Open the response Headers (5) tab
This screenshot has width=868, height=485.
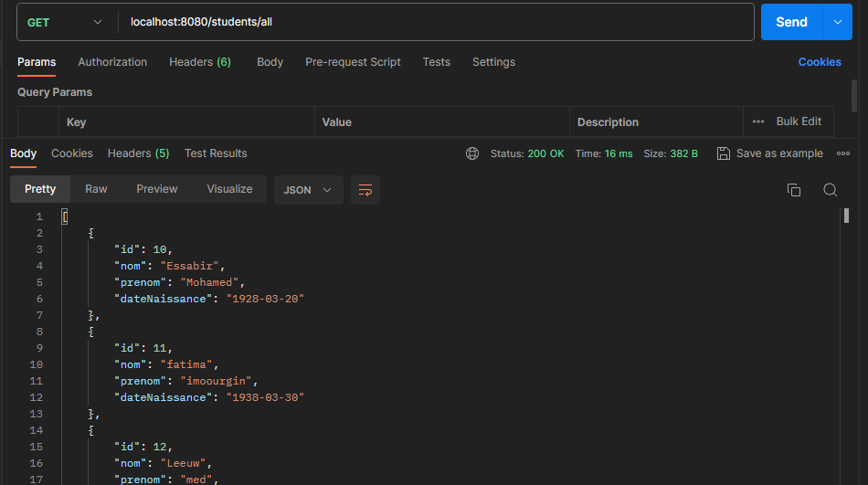(138, 153)
